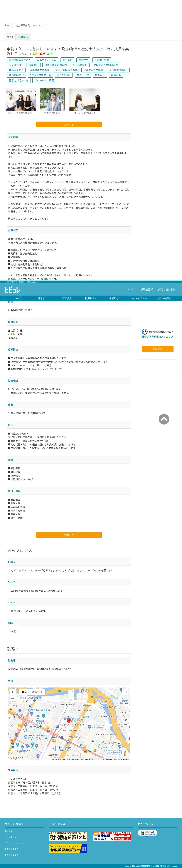This screenshot has width=182, height=868.
Task: Open 急募求人 in the navigation bar
Action: (67, 299)
